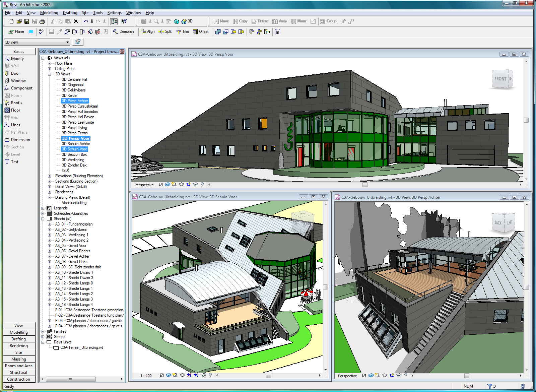Click FRONT ViewCube face in Persp Voor view
This screenshot has height=392, width=536.
pyautogui.click(x=500, y=79)
